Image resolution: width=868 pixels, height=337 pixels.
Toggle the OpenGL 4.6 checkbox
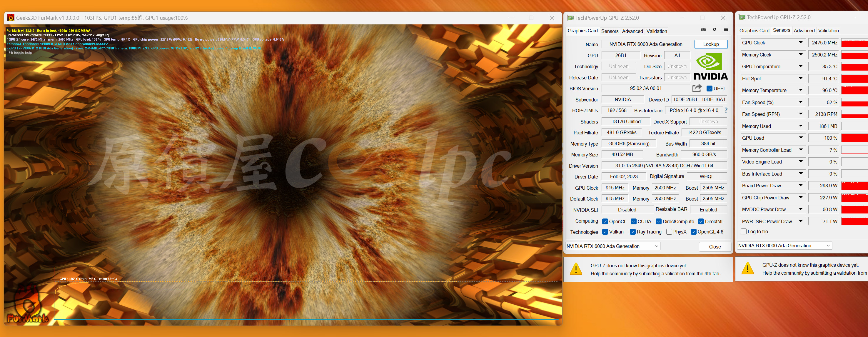693,232
